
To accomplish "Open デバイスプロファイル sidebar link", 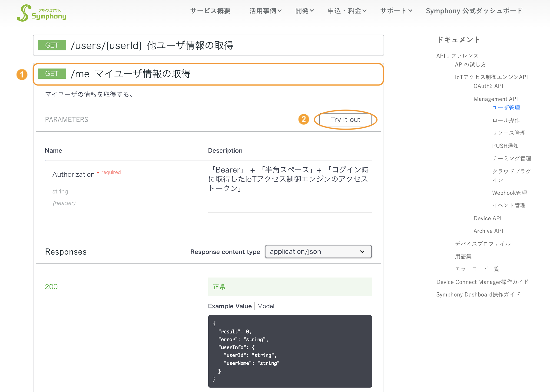I will coord(483,244).
